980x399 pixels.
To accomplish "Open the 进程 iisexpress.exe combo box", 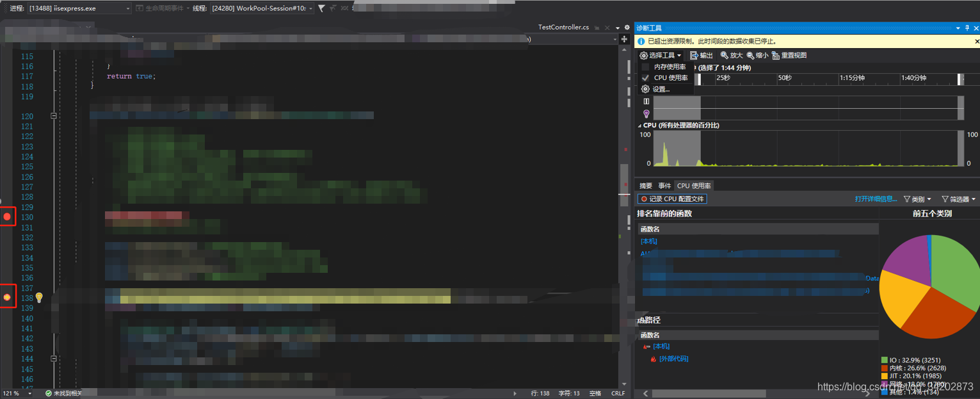I will point(79,8).
